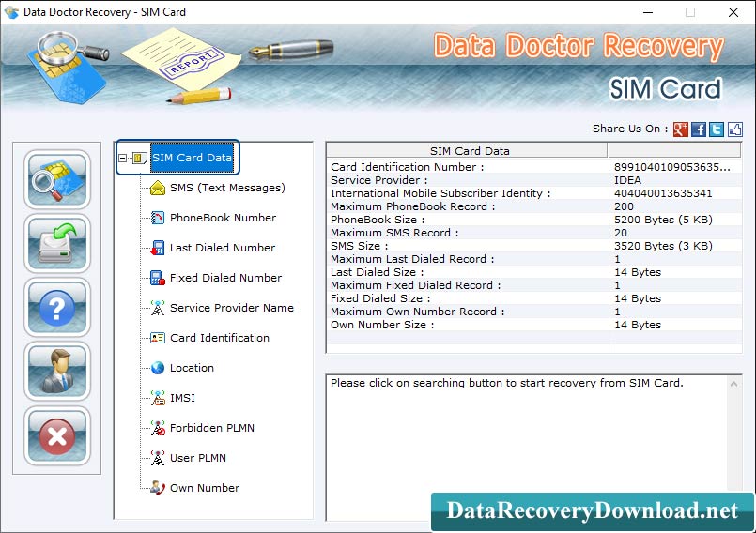Click the Maximum Own Number Record label
Viewport: 756px width, 533px height.
pyautogui.click(x=418, y=312)
